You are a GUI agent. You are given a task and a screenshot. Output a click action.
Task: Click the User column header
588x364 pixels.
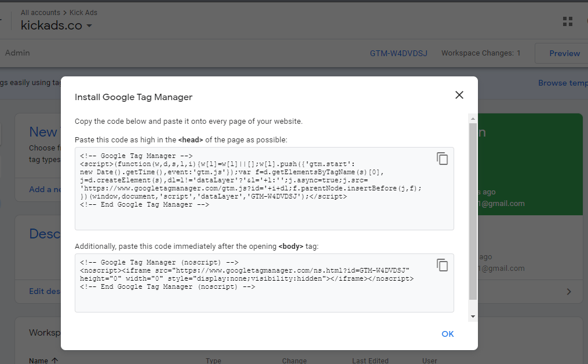click(430, 361)
